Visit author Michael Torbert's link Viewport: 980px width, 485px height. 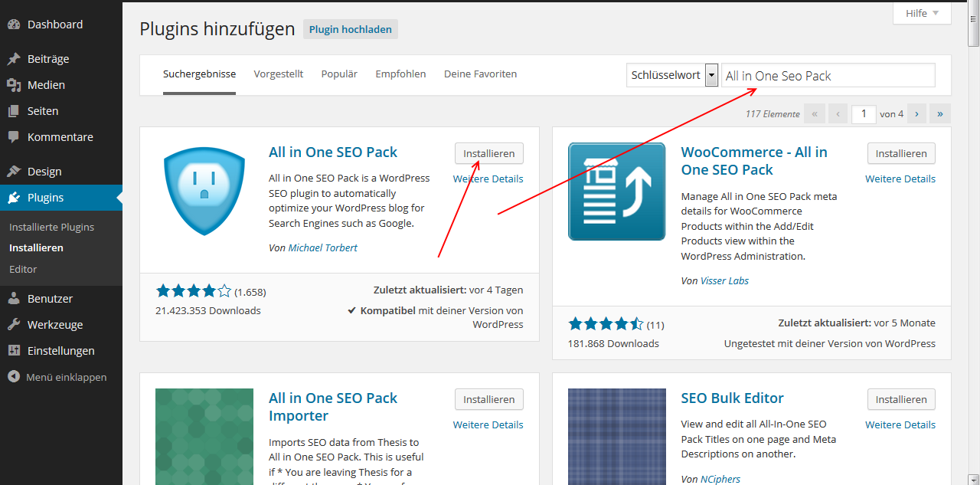tap(322, 247)
